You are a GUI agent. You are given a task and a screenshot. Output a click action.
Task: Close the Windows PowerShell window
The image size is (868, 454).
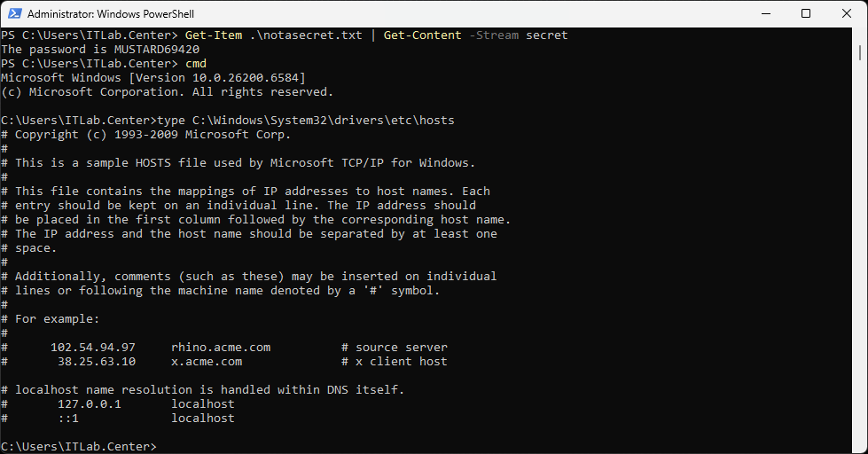(x=847, y=14)
